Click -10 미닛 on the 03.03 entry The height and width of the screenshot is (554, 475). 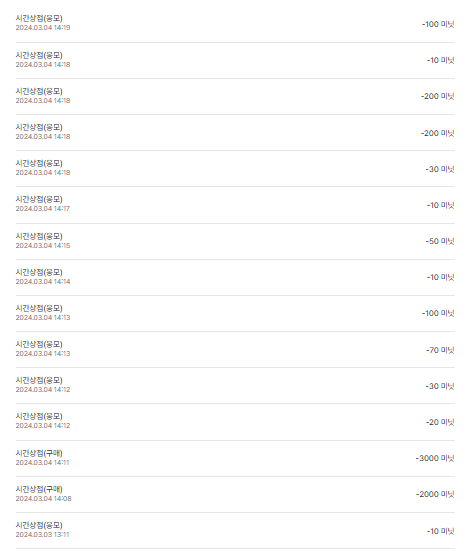[x=440, y=531]
